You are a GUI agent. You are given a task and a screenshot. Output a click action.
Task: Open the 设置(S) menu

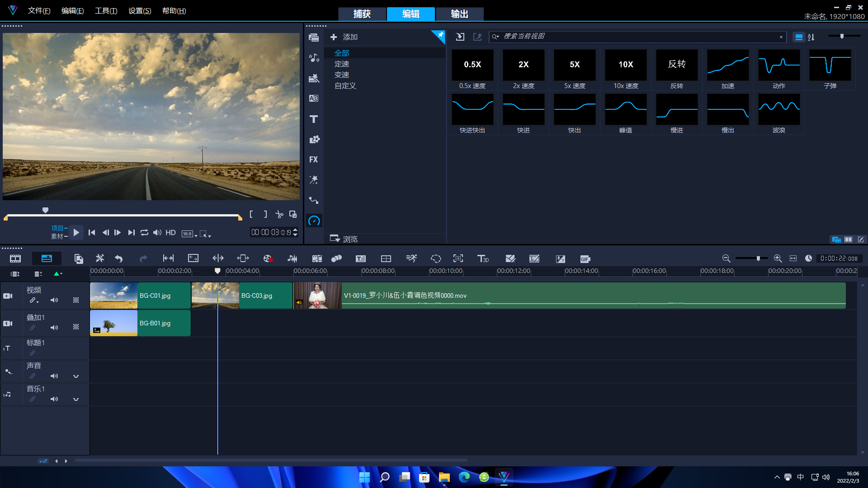pos(140,10)
